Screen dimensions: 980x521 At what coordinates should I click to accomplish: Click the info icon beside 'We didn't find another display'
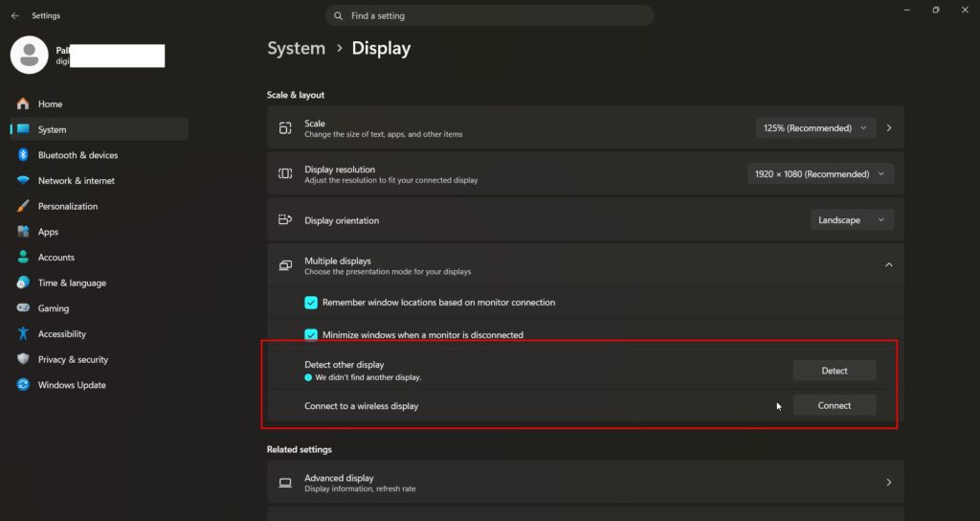pyautogui.click(x=308, y=377)
